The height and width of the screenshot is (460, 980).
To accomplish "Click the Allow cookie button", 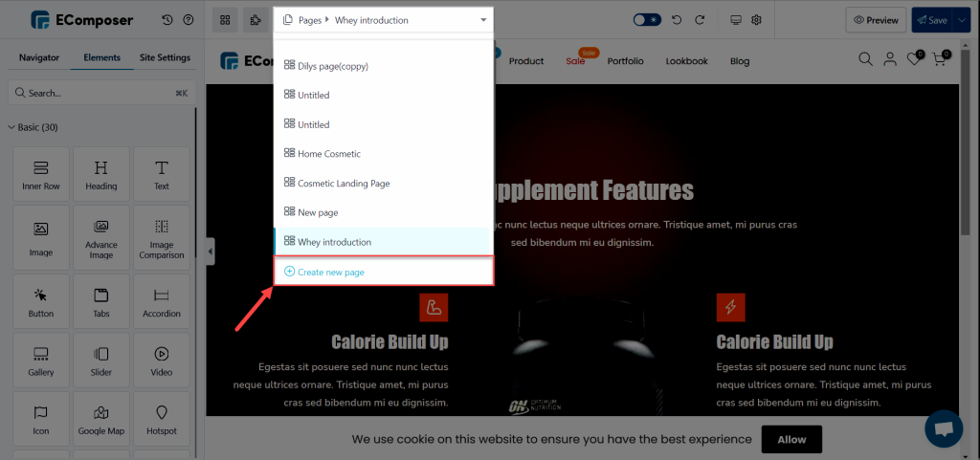I will click(x=791, y=439).
